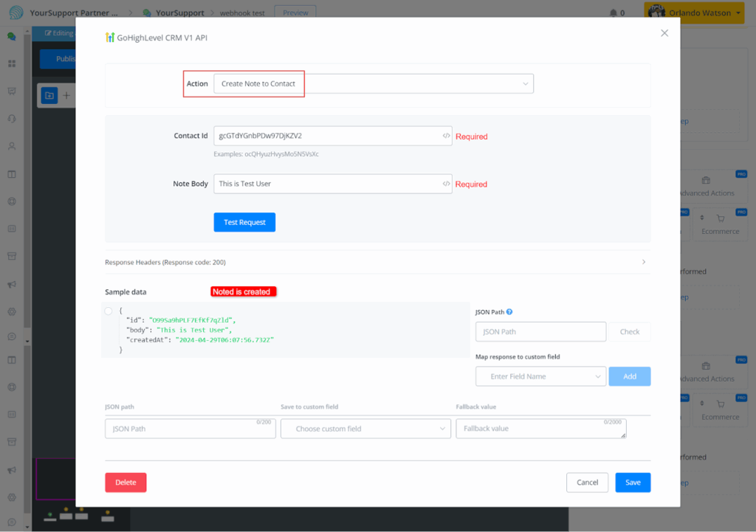
Task: Click the Save button
Action: pos(633,483)
